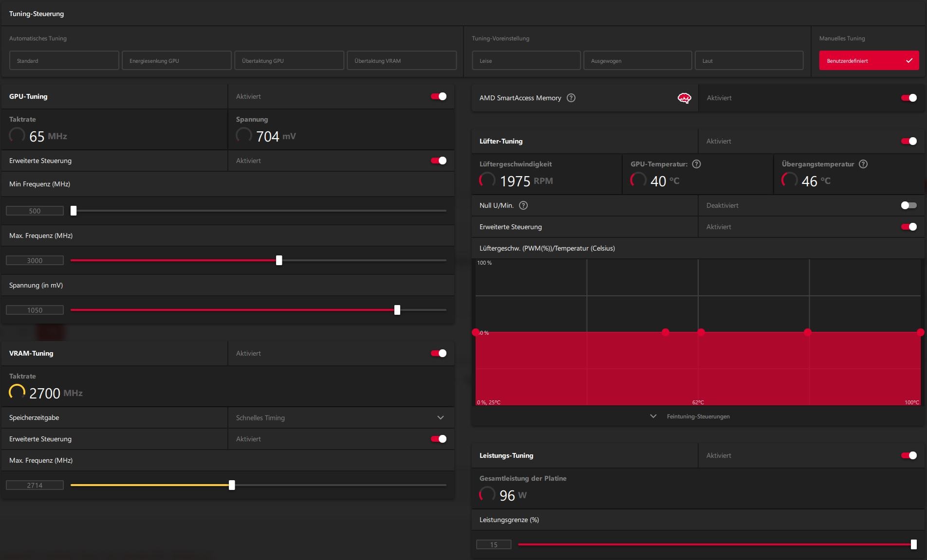Toggle the GPU-Tuning switch
The height and width of the screenshot is (560, 927).
click(439, 96)
